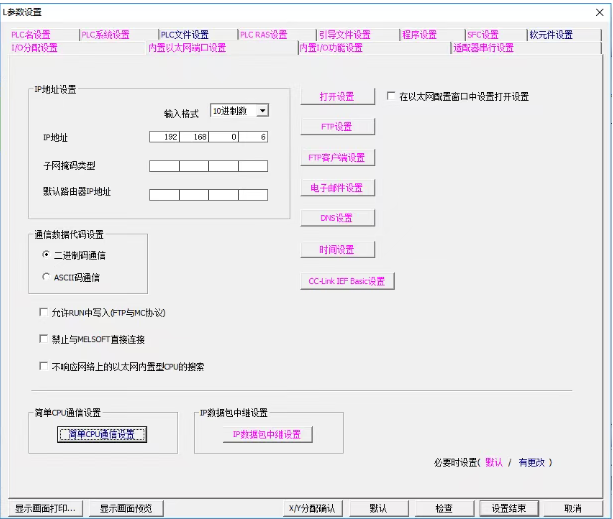Screen dimensions: 613x519
Task: Click the 打开设置 button
Action: [x=337, y=97]
